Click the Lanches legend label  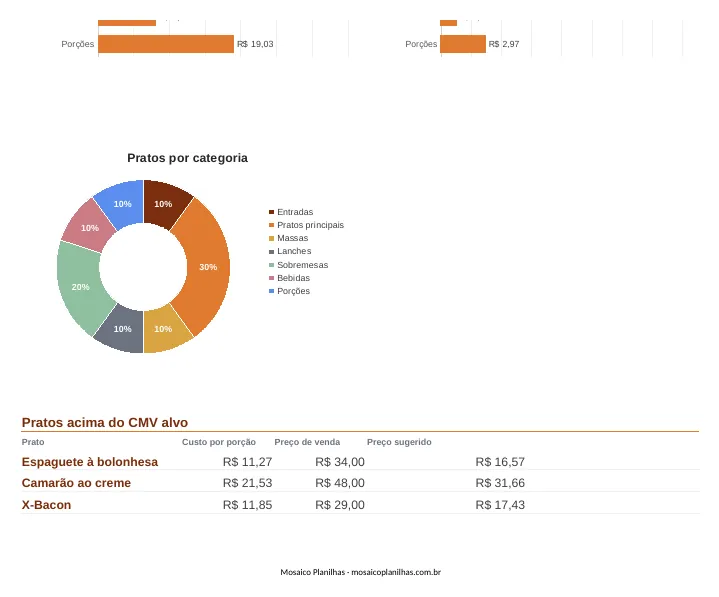tap(294, 251)
